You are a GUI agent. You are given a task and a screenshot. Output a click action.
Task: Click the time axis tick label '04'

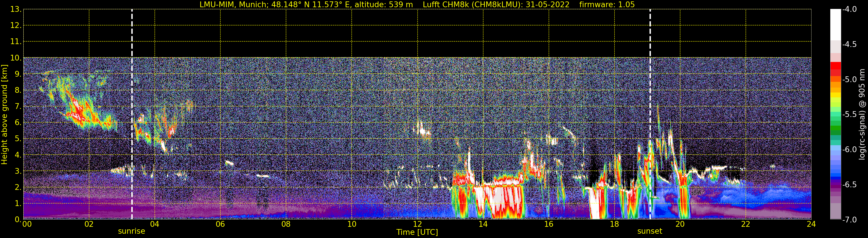coord(155,224)
